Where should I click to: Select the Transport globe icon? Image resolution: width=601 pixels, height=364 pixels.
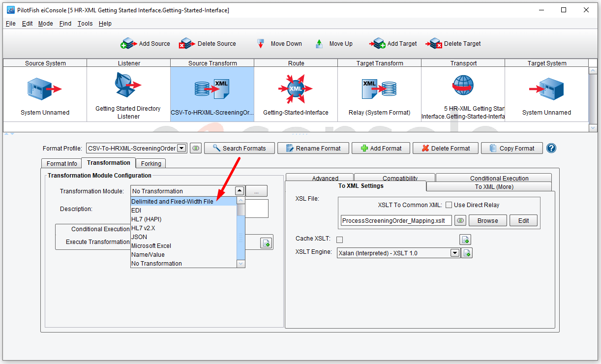[463, 86]
